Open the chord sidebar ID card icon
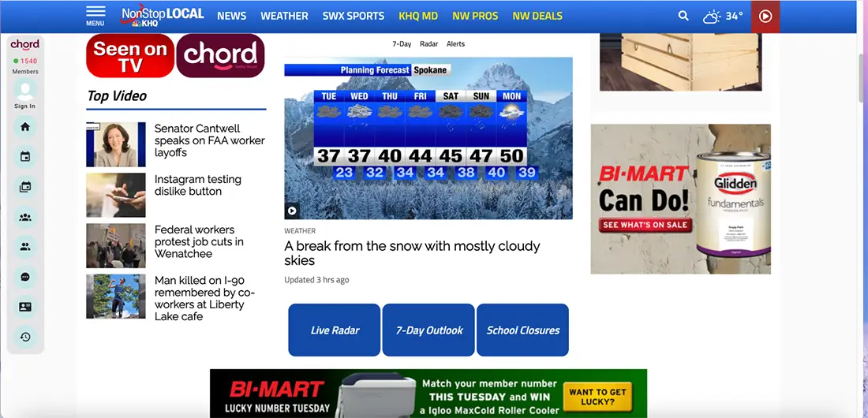 coord(25,307)
